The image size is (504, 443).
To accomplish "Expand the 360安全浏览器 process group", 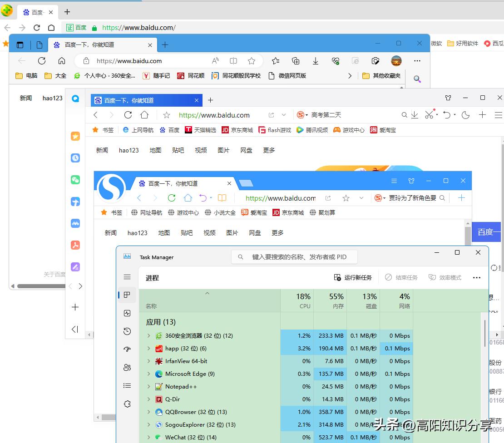I will point(148,336).
